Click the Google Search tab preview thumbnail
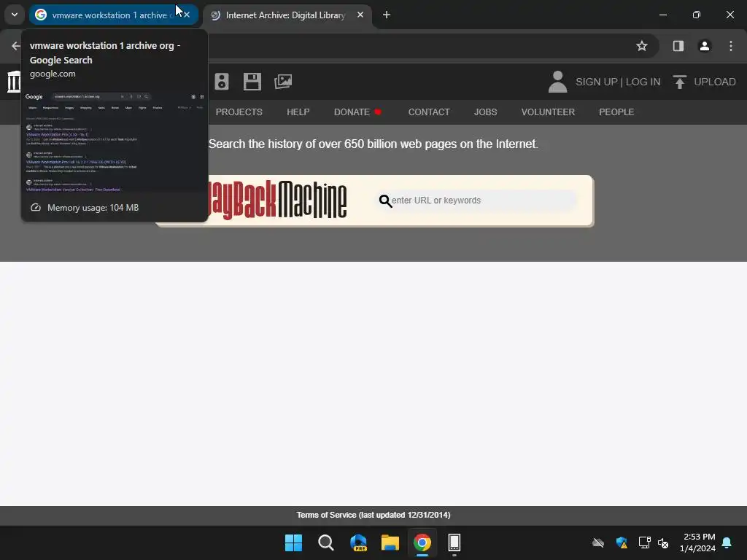This screenshot has width=747, height=560. [115, 141]
